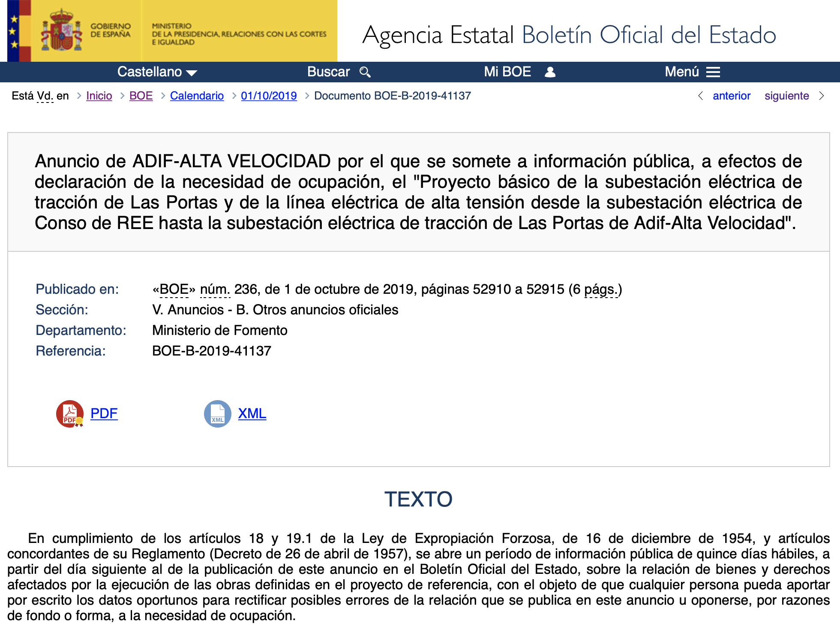Open the Buscar menu item
The image size is (840, 633).
pos(339,72)
